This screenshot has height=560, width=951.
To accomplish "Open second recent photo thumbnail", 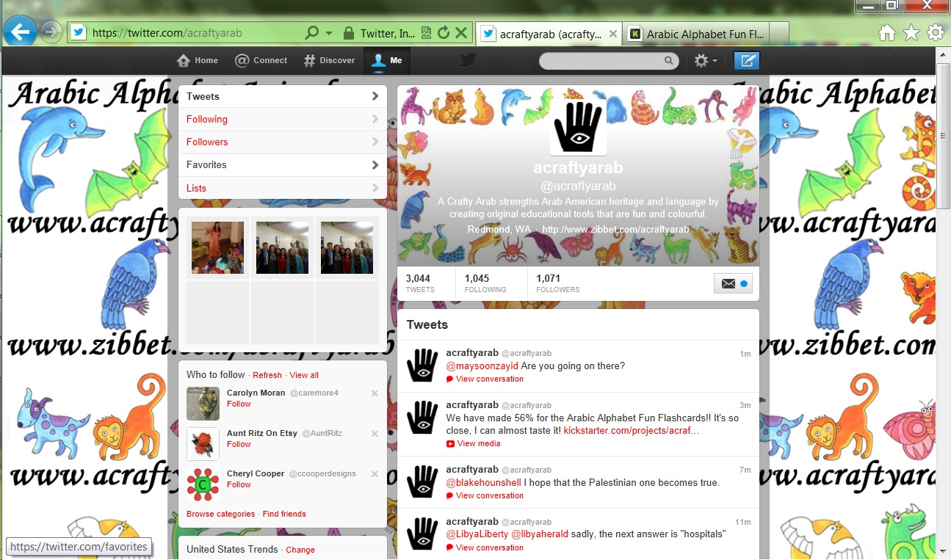I will pyautogui.click(x=283, y=247).
